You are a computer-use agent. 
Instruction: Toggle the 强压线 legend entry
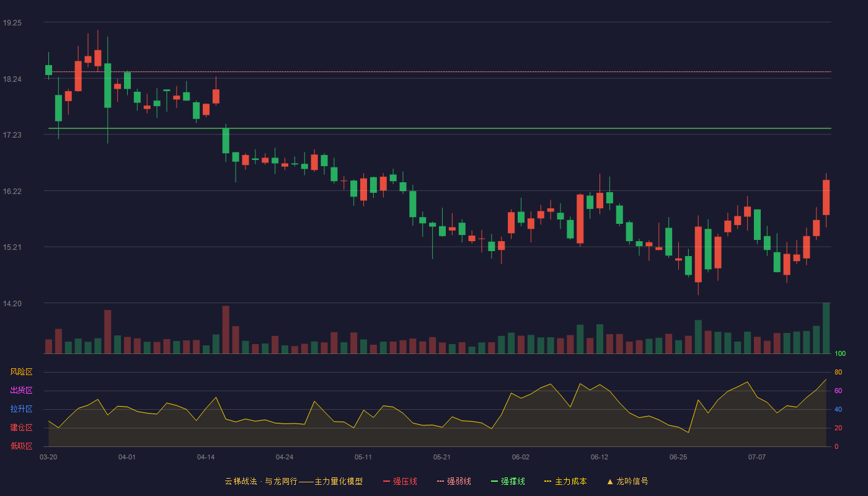pos(400,481)
